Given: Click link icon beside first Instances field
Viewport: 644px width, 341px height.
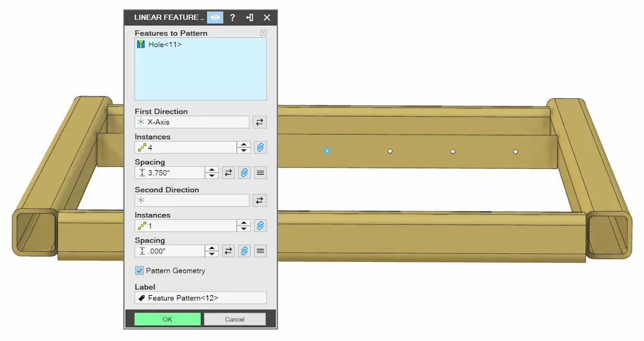Looking at the screenshot, I should [260, 147].
